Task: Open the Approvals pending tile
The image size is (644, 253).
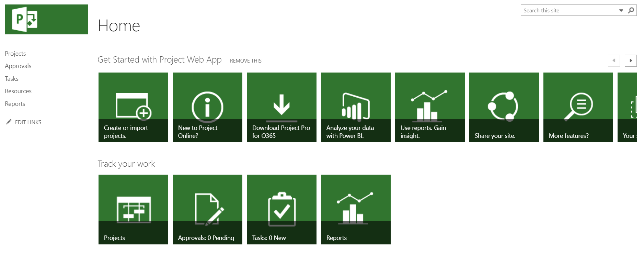Action: tap(207, 209)
